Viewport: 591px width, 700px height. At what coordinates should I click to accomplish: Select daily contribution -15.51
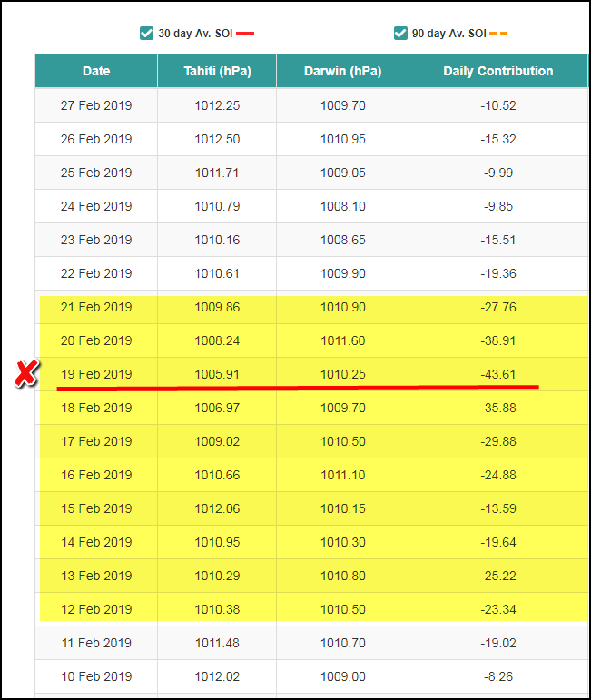pos(498,240)
